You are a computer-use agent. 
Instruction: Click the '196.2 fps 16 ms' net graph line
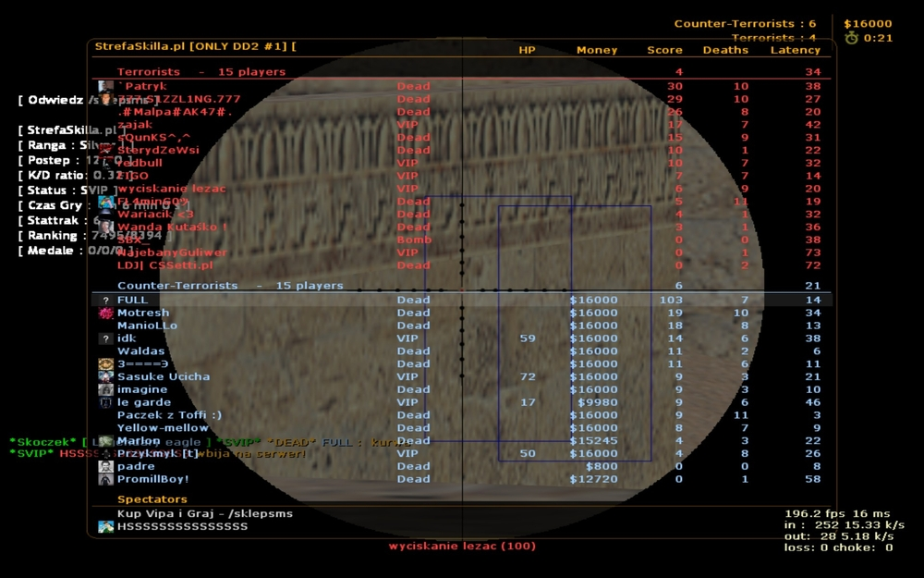[x=837, y=513]
